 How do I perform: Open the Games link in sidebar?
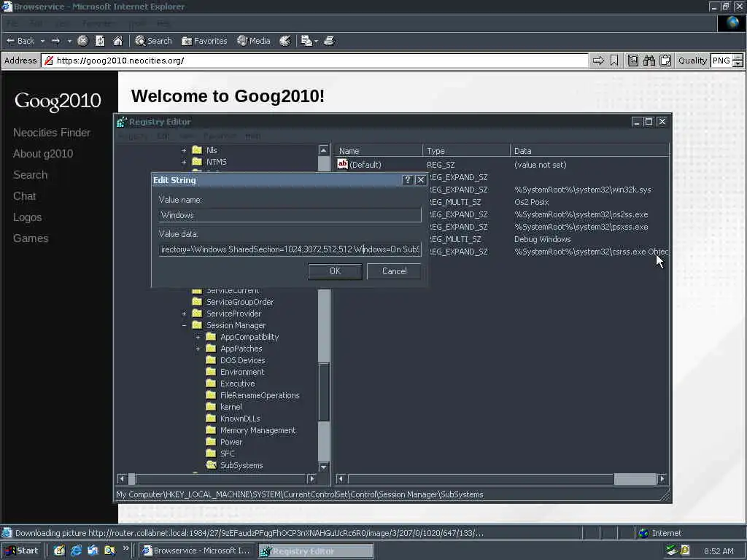[31, 238]
